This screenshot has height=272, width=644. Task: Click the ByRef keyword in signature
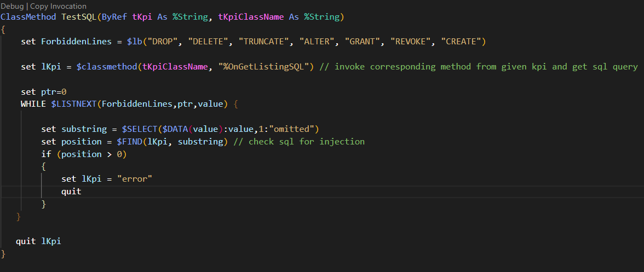(x=114, y=17)
